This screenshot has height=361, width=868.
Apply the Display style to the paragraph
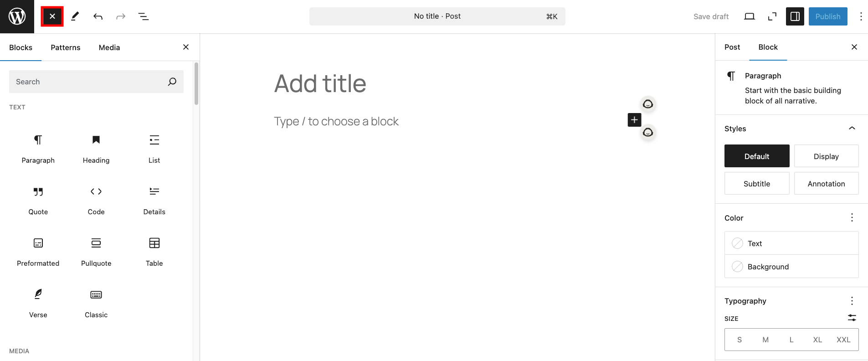(x=826, y=156)
